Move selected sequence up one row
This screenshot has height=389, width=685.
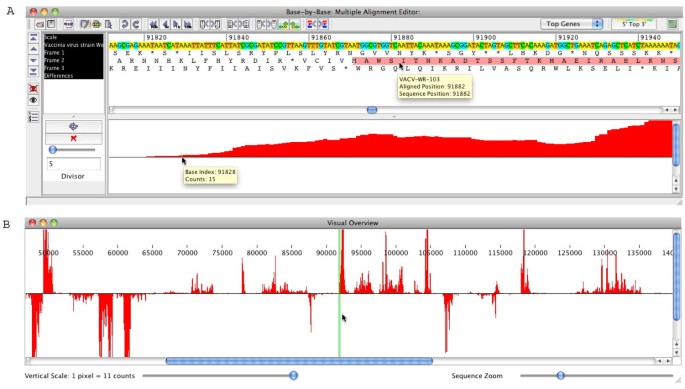pyautogui.click(x=33, y=49)
